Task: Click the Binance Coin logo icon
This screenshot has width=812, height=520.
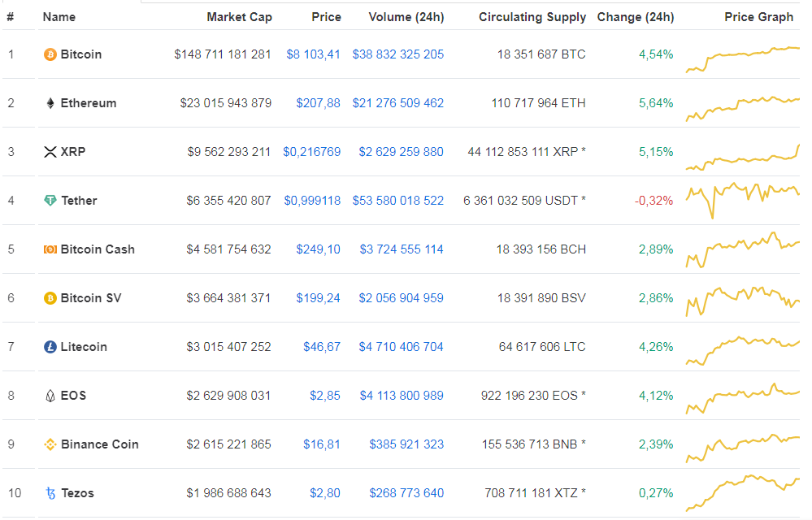Action: tap(50, 444)
